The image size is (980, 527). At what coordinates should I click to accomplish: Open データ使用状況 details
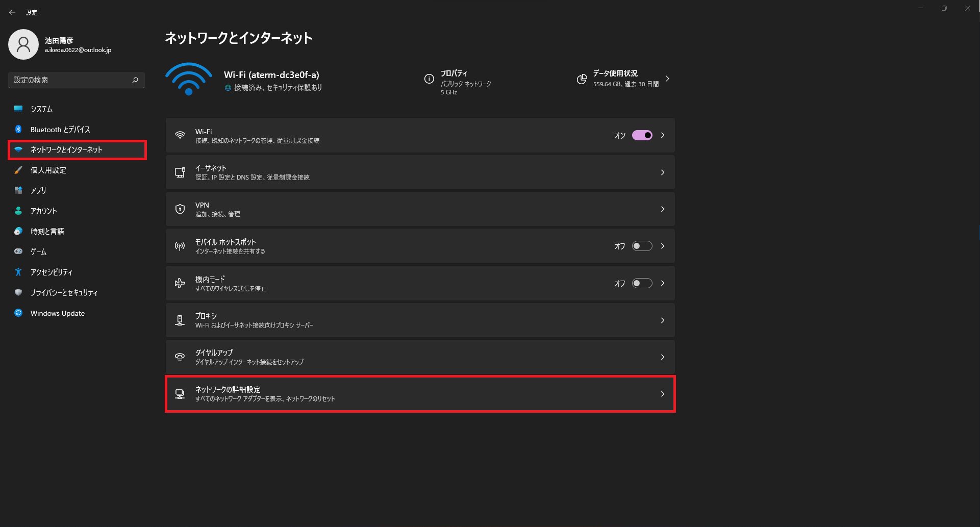(x=667, y=79)
